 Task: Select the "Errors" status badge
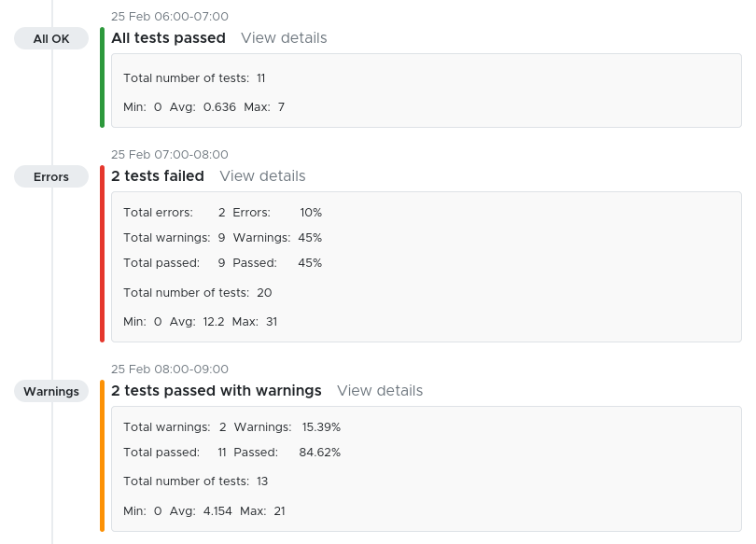coord(51,176)
